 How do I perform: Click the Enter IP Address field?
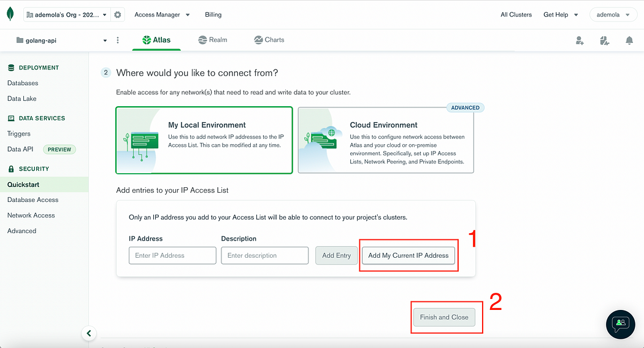click(x=172, y=255)
